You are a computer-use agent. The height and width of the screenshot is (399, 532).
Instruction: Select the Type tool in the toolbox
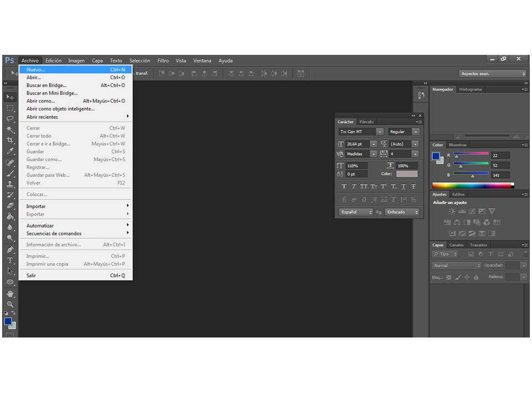coord(10,260)
